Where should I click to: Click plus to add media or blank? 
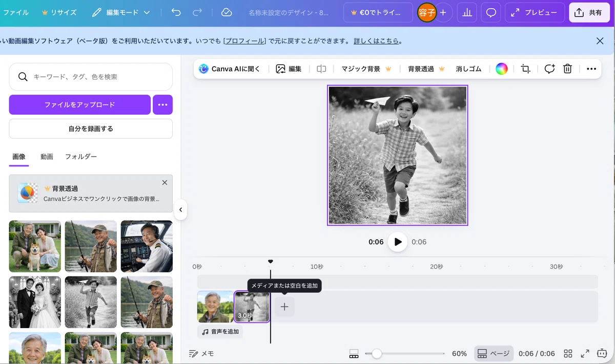click(x=284, y=307)
